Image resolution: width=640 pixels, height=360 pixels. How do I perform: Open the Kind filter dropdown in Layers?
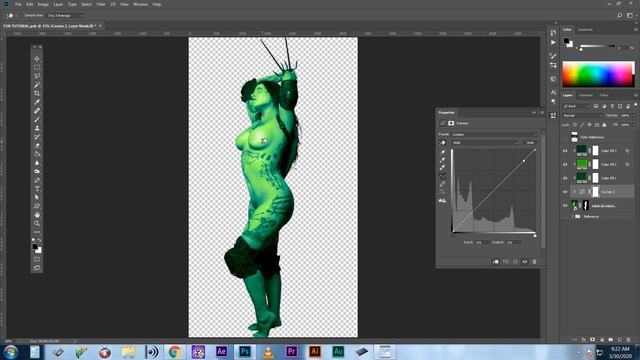coord(576,106)
